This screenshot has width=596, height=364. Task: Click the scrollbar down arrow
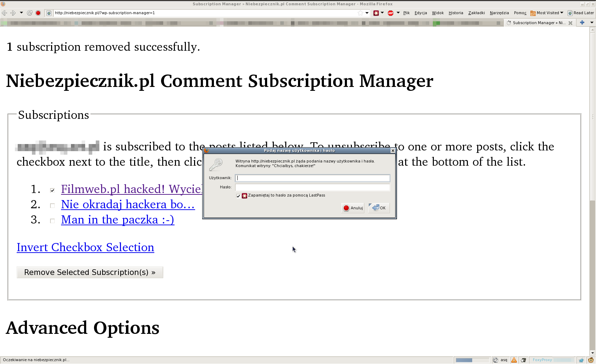[592, 353]
